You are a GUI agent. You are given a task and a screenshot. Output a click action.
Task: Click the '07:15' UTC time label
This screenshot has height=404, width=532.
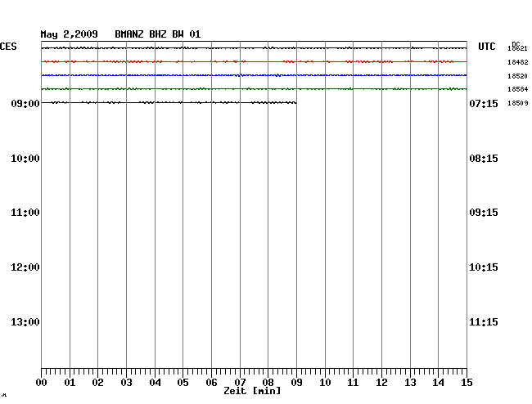(x=484, y=103)
